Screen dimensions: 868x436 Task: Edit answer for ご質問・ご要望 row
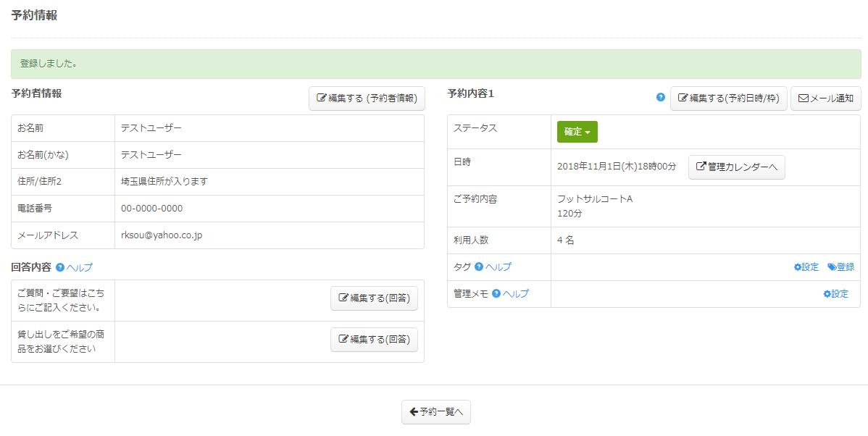coord(374,298)
